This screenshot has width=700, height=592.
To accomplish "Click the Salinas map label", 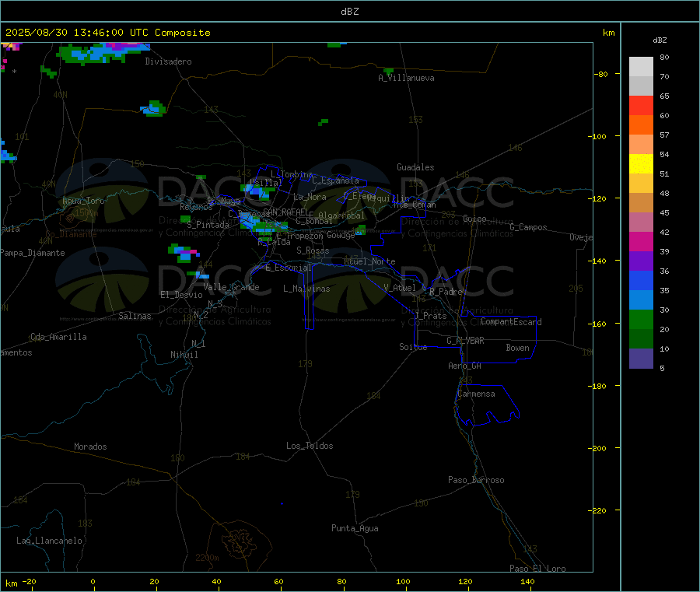I will click(x=135, y=316).
